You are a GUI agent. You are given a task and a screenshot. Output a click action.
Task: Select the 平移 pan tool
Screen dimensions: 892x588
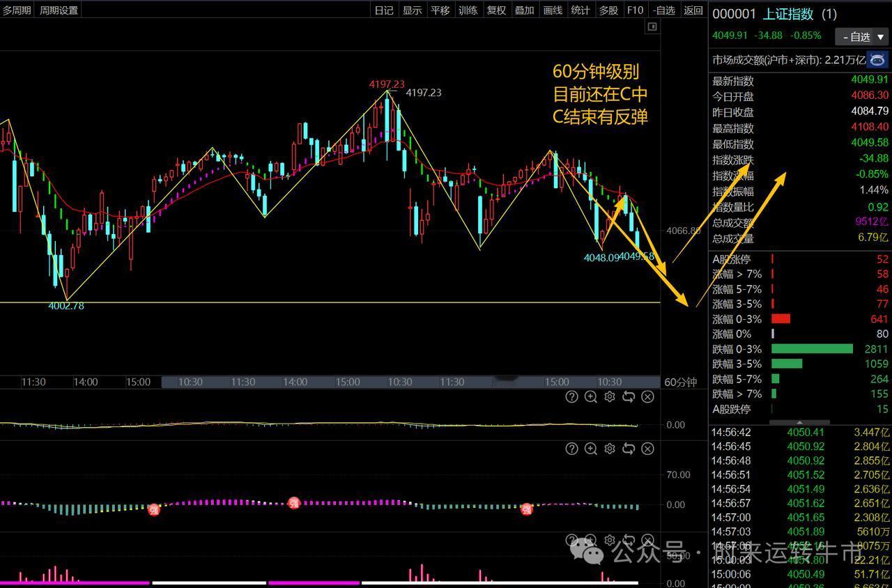(440, 10)
